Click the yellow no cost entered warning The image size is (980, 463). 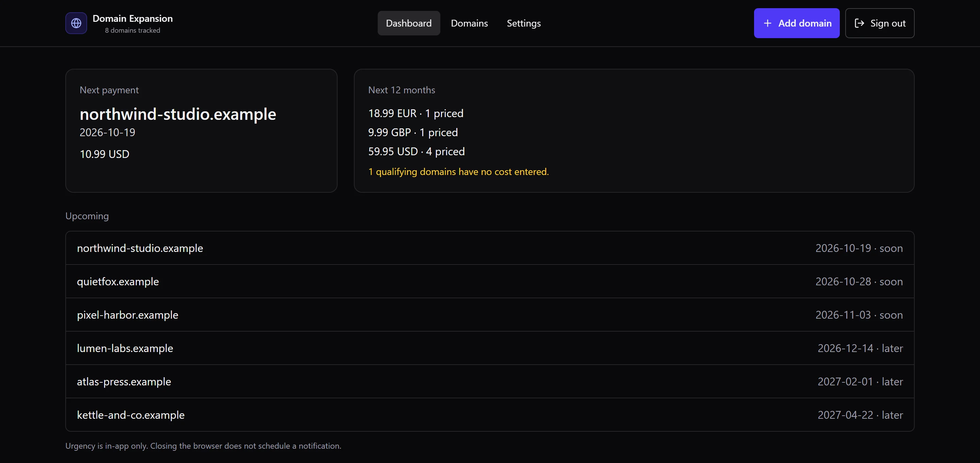(458, 172)
